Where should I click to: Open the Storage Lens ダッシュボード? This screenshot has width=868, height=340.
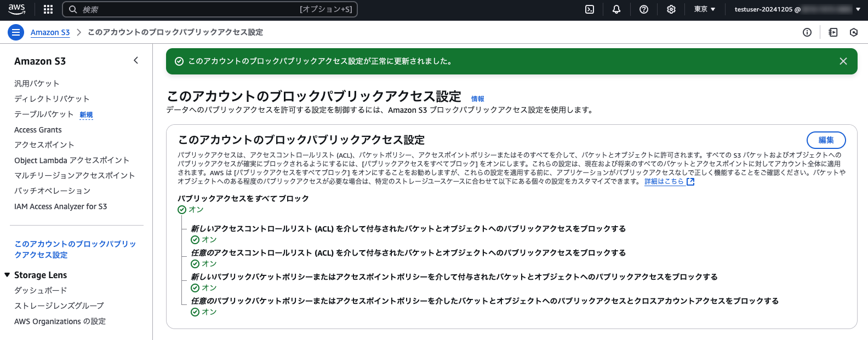[x=41, y=290]
